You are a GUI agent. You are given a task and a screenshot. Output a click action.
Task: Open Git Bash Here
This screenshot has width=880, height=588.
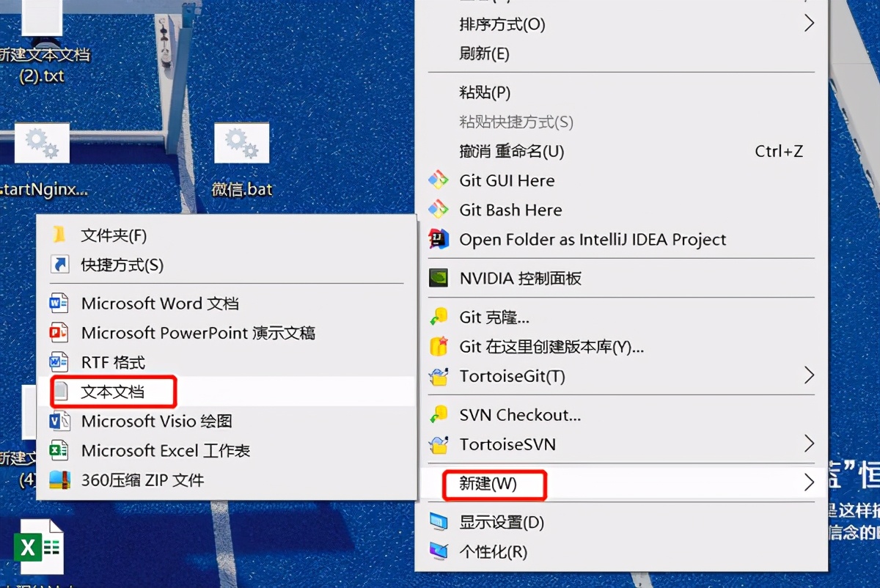(x=510, y=210)
